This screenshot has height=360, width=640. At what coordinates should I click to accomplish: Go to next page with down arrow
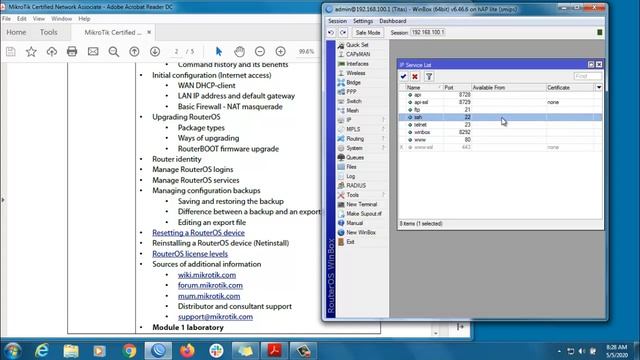click(x=155, y=51)
